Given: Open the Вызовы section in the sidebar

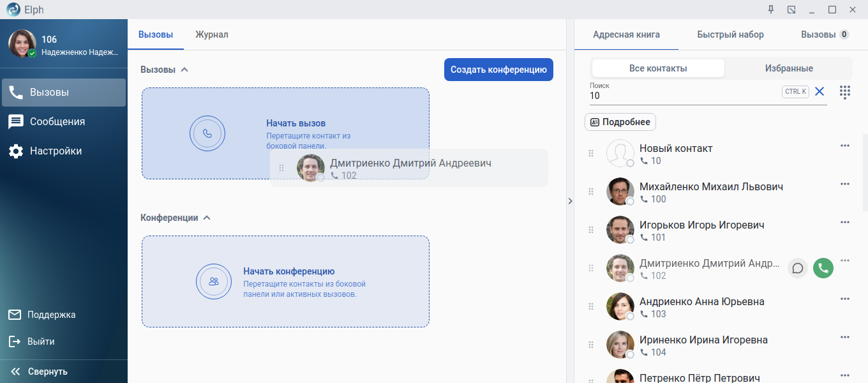Looking at the screenshot, I should pos(64,92).
